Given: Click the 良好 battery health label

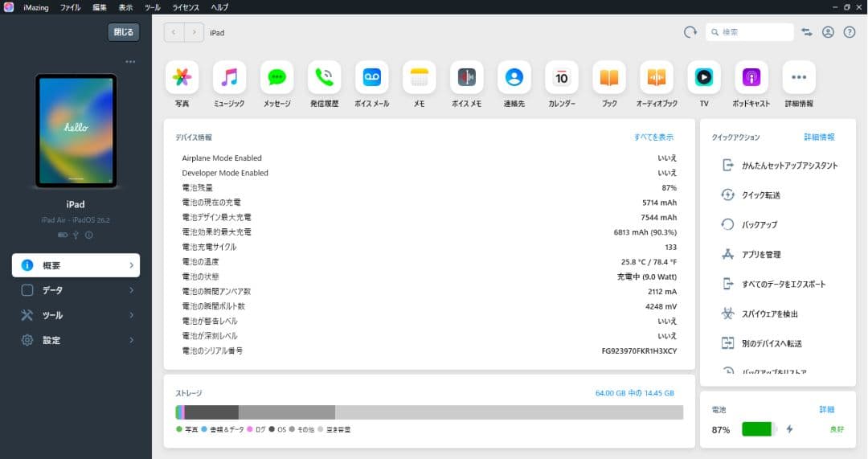Looking at the screenshot, I should (x=837, y=429).
